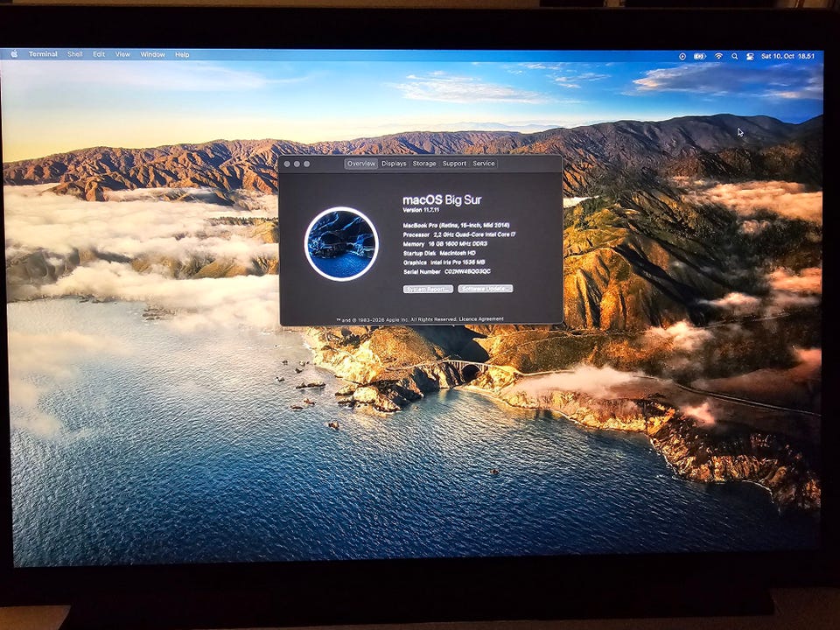Open the Shell menu

coord(75,54)
